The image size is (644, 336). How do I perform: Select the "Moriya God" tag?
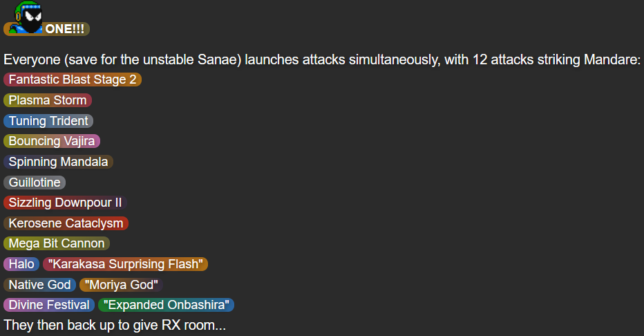tap(122, 285)
